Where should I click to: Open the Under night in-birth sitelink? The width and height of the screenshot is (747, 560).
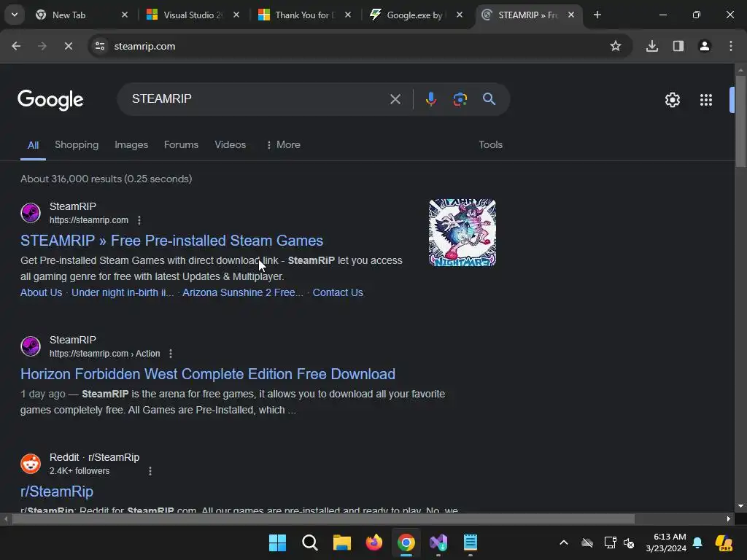tap(123, 292)
